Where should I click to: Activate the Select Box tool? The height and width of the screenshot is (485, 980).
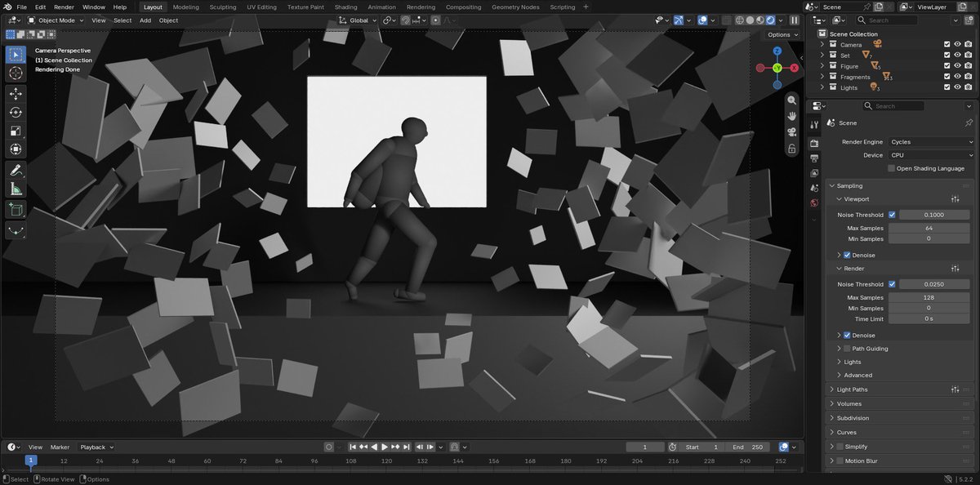[16, 55]
